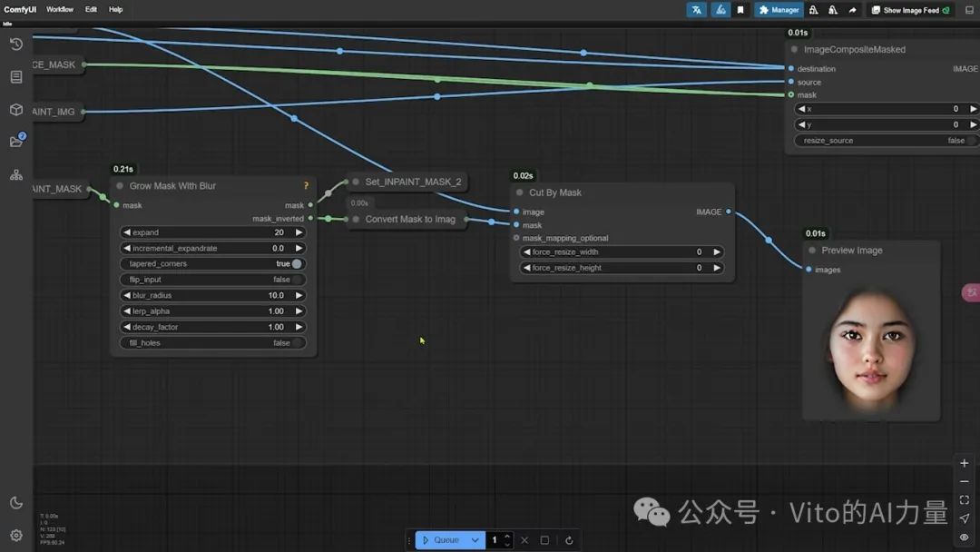Toggle dark theme moon icon

16,503
